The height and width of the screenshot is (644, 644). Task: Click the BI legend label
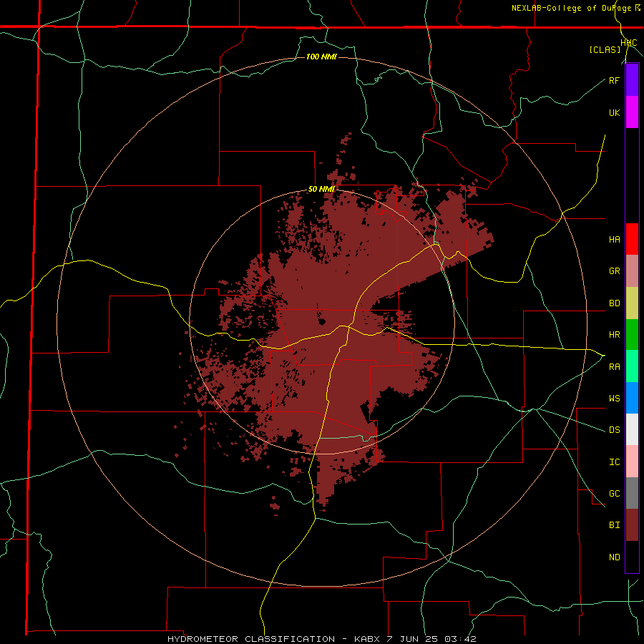(614, 525)
